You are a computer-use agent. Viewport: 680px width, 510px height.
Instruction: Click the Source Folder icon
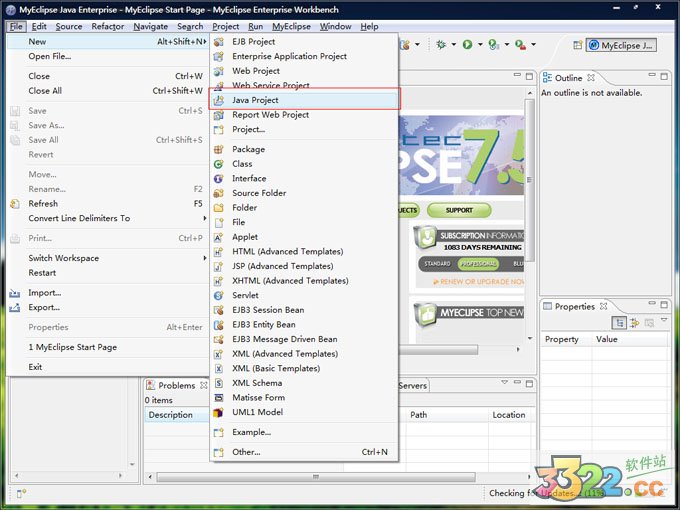[219, 193]
